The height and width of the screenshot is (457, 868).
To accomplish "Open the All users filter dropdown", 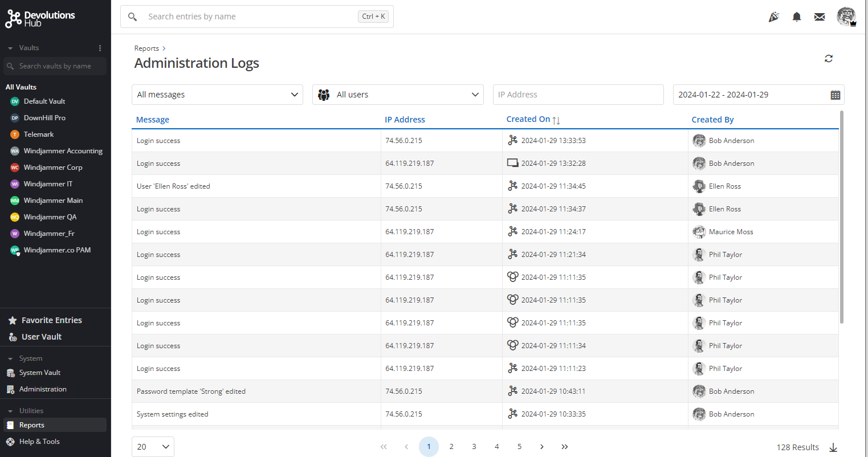I will pyautogui.click(x=398, y=95).
